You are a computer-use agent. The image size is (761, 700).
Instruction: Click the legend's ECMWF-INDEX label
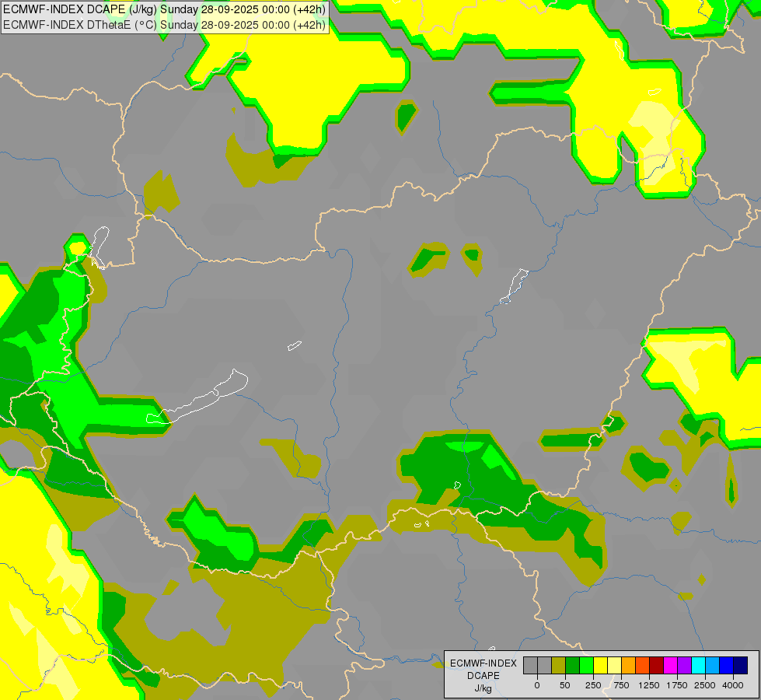[x=483, y=663]
